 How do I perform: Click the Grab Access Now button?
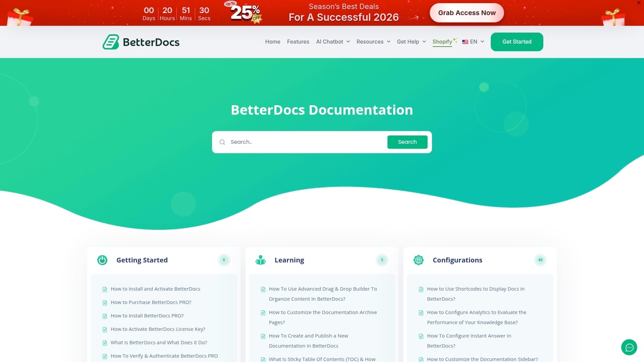click(466, 13)
